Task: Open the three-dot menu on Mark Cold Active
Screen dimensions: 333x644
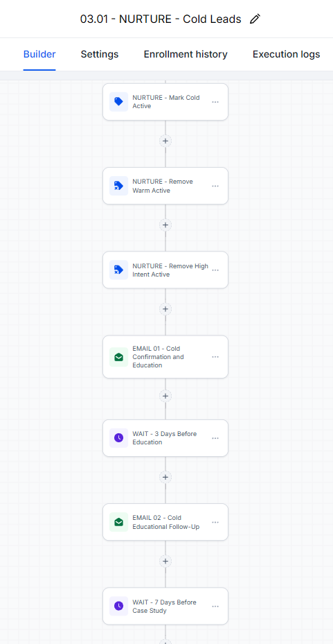Action: point(215,102)
